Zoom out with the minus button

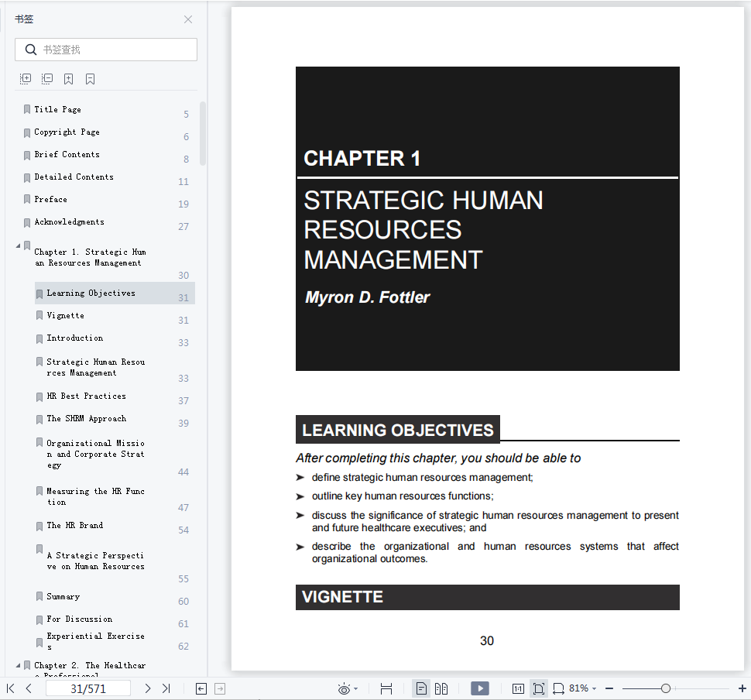coord(609,688)
